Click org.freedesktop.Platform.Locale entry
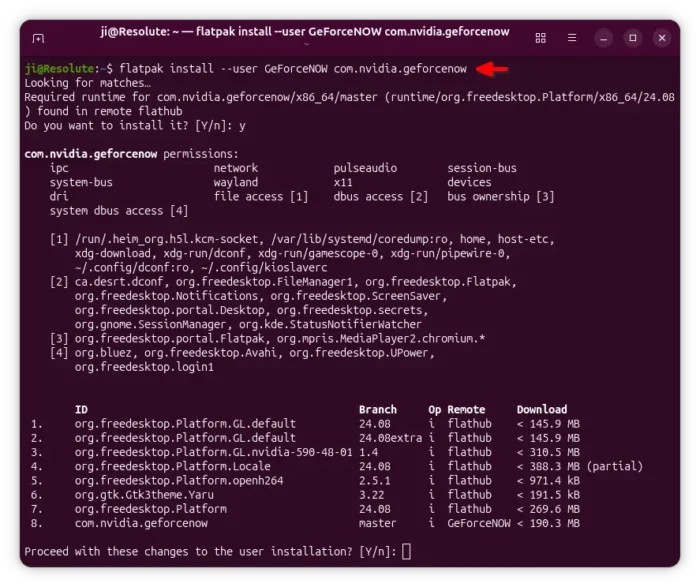This screenshot has height=587, width=700. point(159,466)
